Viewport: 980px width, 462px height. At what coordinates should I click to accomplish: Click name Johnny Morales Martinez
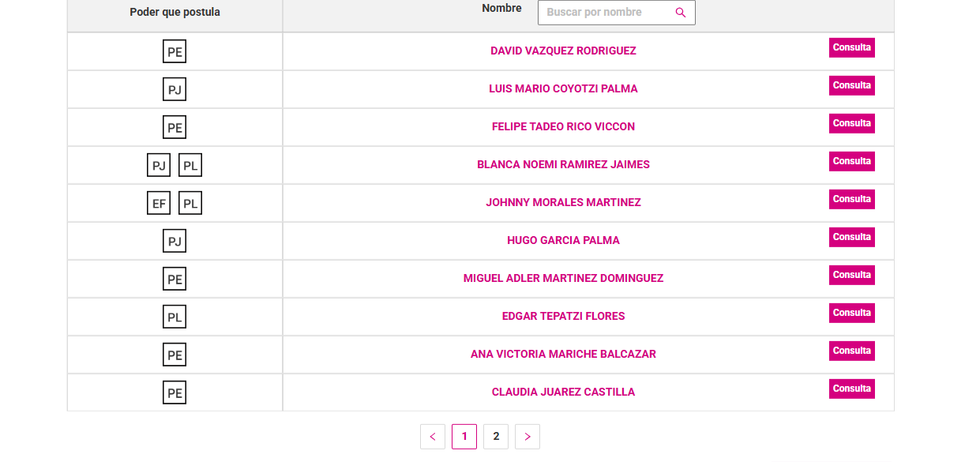[x=563, y=202]
